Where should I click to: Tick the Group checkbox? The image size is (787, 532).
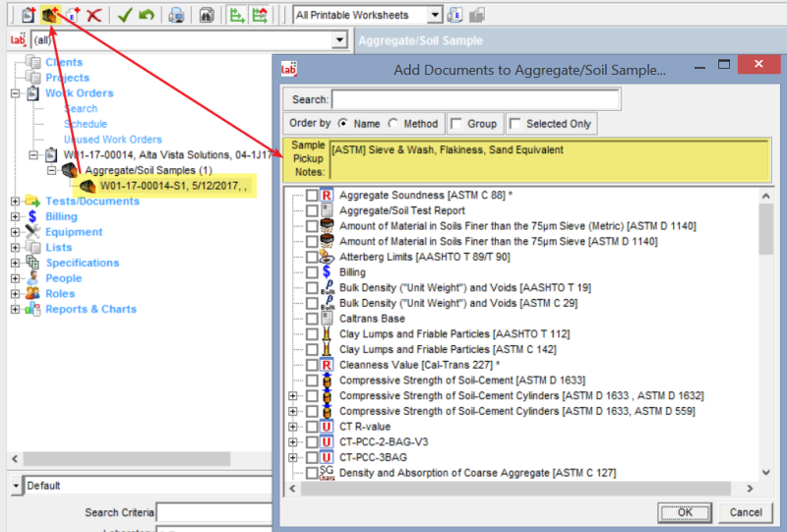tap(456, 124)
